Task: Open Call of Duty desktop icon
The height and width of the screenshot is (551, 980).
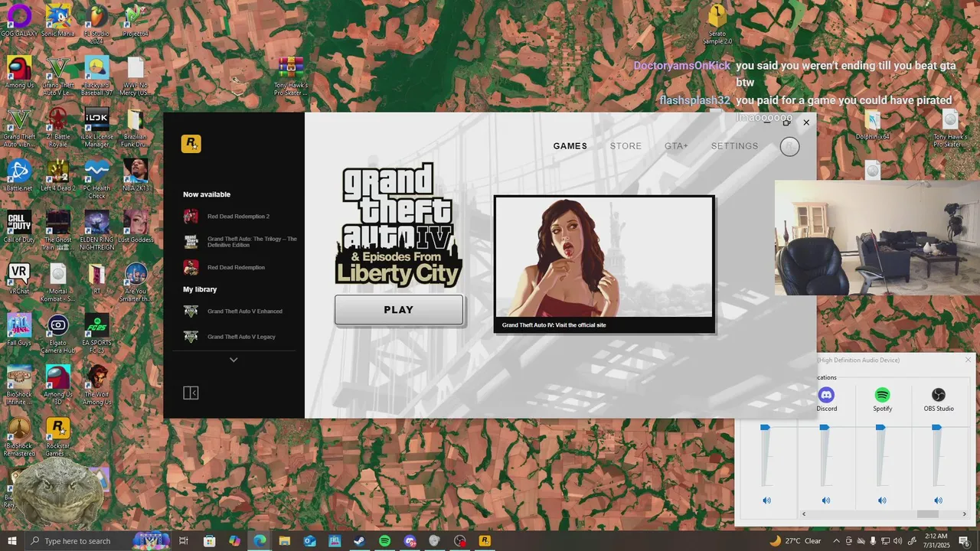Action: pyautogui.click(x=19, y=227)
